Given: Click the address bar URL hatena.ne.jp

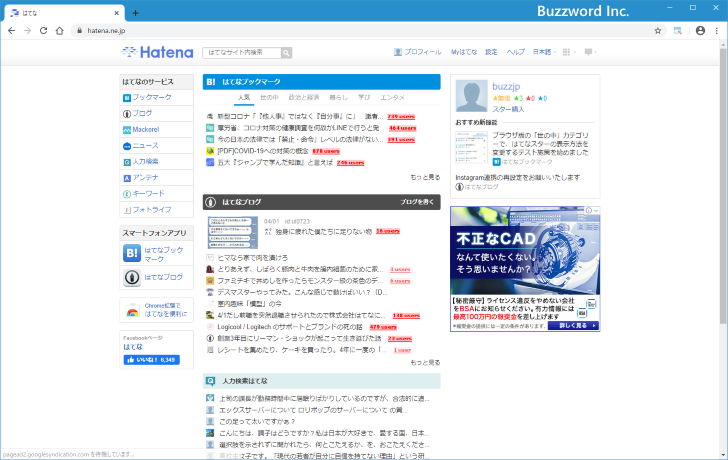Looking at the screenshot, I should [x=106, y=31].
